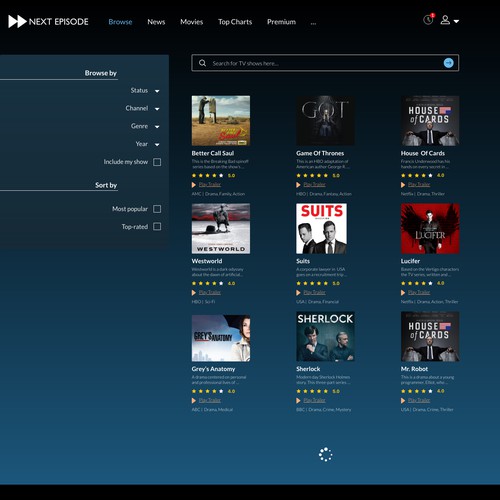The height and width of the screenshot is (500, 500).
Task: Play trailer icon for Sherlock
Action: pos(298,400)
